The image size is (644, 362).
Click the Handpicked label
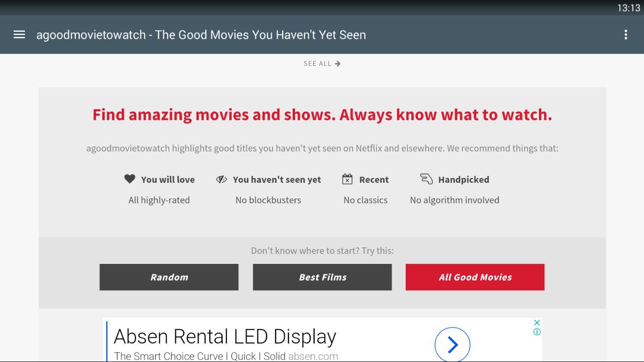pos(464,180)
